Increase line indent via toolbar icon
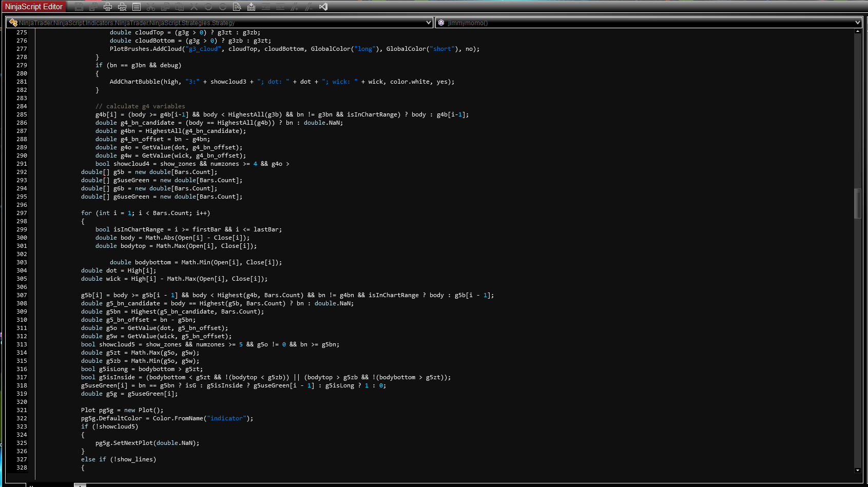This screenshot has height=487, width=868. (280, 7)
